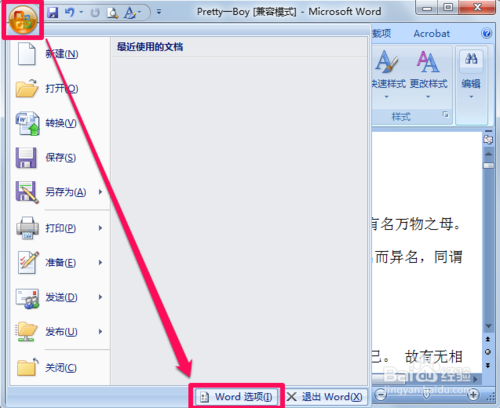The image size is (500, 408).
Task: Open Word 选项(I) button
Action: point(236,397)
